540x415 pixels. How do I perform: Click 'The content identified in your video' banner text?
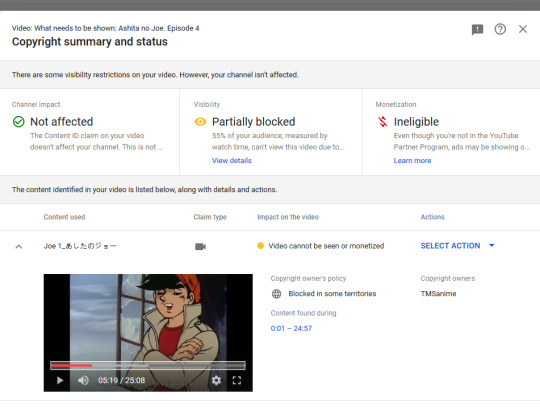point(144,189)
